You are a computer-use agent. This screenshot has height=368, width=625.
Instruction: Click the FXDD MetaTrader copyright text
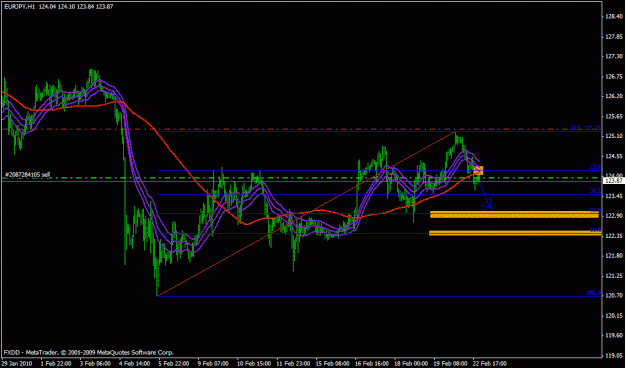pyautogui.click(x=88, y=352)
